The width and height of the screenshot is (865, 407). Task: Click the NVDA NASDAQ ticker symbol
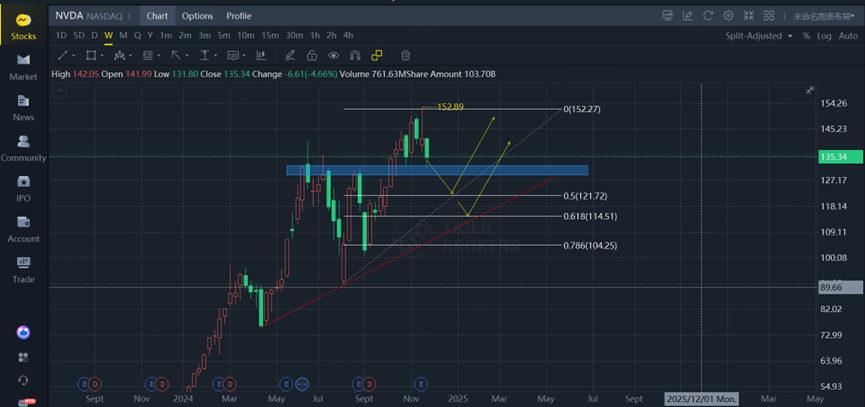tap(89, 16)
